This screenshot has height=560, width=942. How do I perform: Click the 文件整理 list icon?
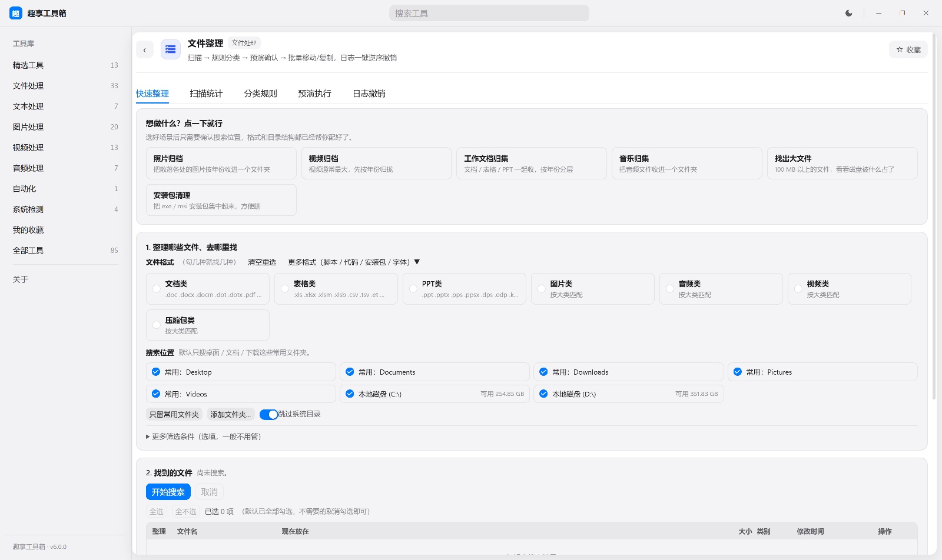click(x=171, y=49)
